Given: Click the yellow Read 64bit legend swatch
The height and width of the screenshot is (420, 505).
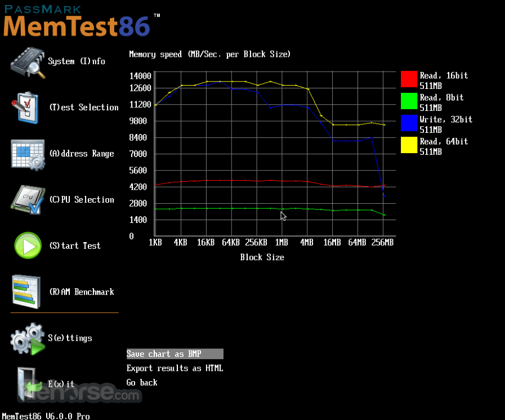Looking at the screenshot, I should coord(409,145).
